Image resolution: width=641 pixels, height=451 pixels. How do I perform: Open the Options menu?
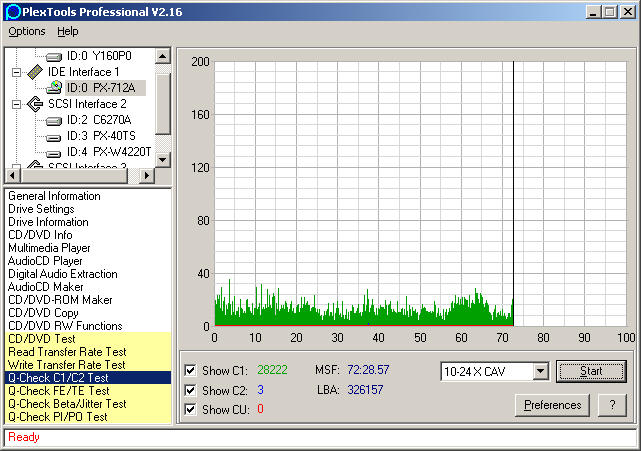(27, 31)
